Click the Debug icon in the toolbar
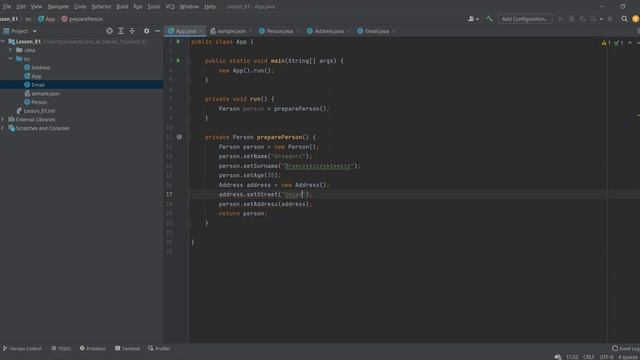The image size is (640, 360). click(571, 19)
